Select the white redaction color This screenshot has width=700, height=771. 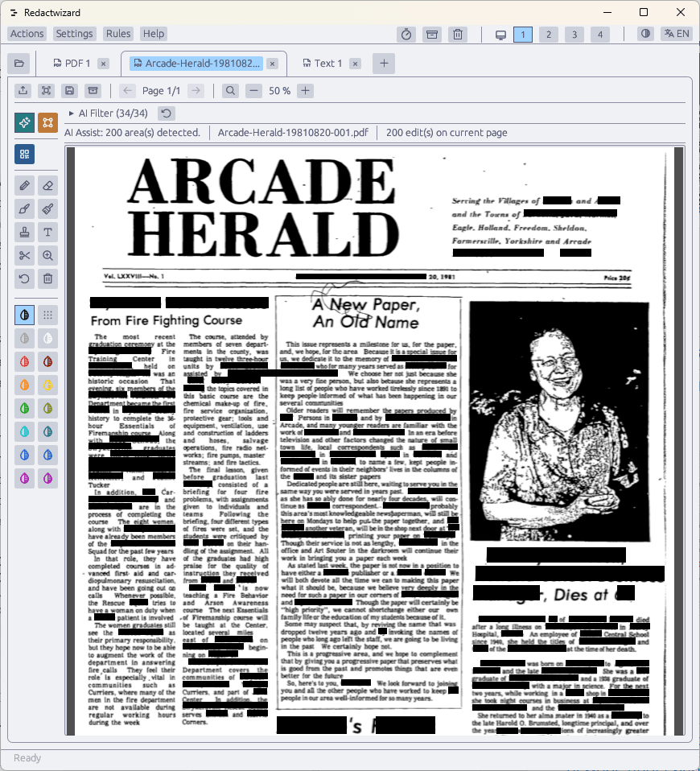[x=47, y=338]
